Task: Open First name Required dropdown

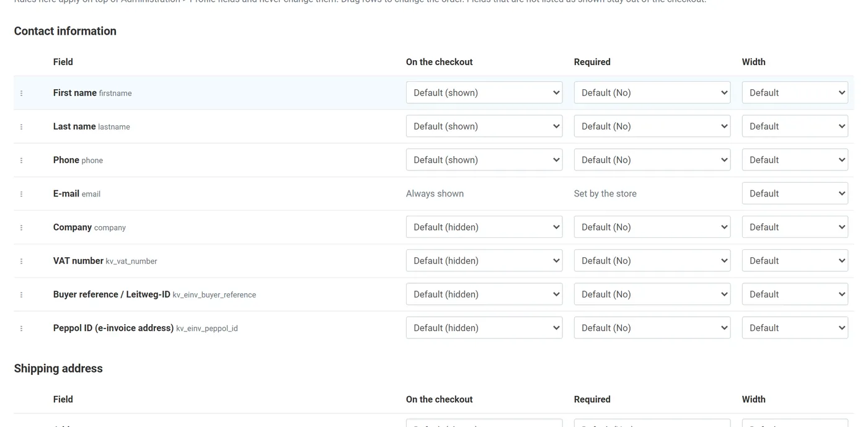Action: pyautogui.click(x=652, y=92)
